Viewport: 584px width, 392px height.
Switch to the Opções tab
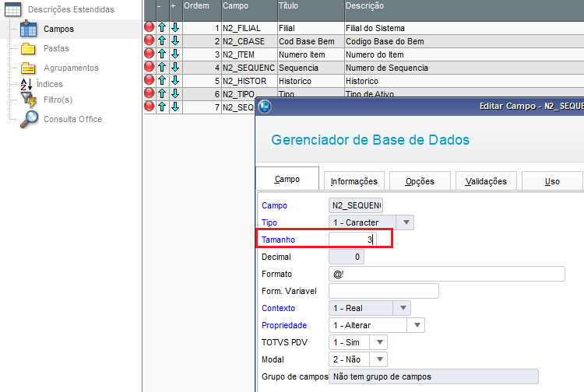[x=420, y=181]
